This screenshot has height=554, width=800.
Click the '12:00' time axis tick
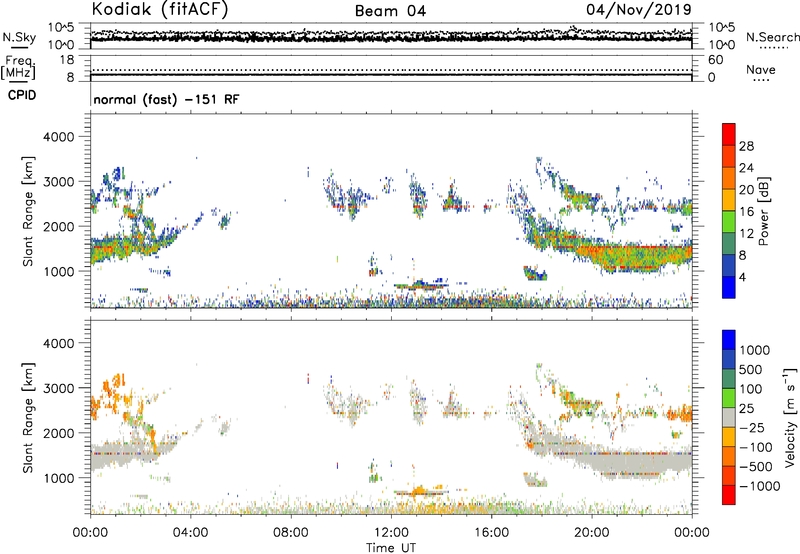pyautogui.click(x=391, y=533)
